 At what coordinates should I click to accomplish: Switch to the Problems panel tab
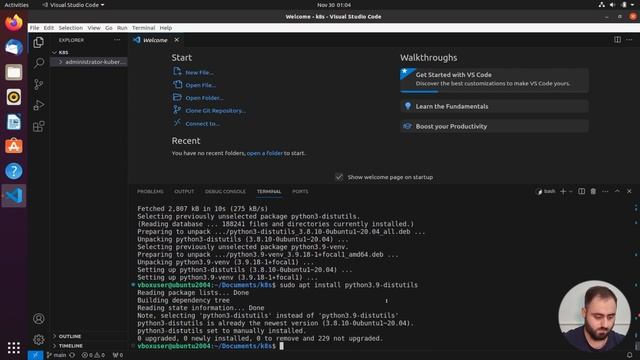(x=150, y=191)
